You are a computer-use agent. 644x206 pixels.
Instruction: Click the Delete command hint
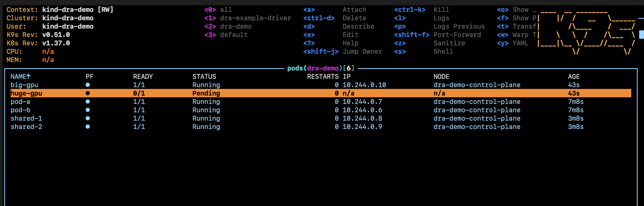pos(354,18)
